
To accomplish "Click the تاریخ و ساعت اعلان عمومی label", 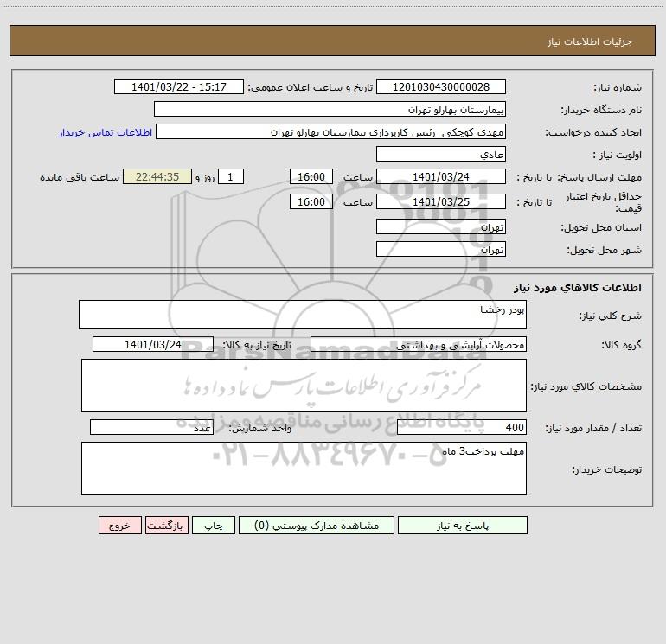I will tap(310, 87).
